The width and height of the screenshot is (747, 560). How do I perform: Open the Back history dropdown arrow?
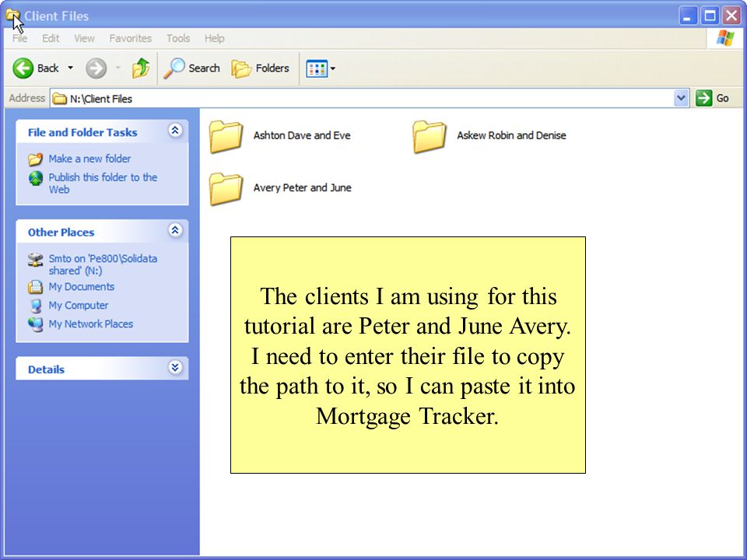coord(71,68)
